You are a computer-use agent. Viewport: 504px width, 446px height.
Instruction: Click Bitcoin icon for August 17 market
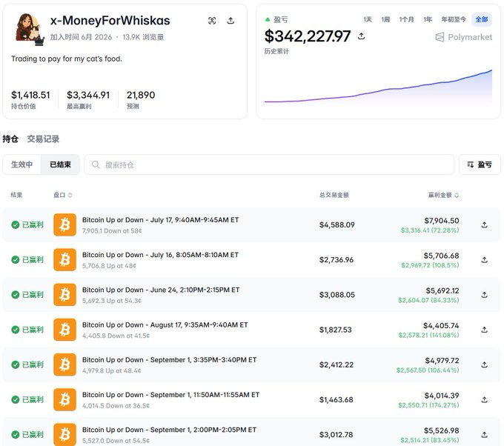tap(65, 330)
